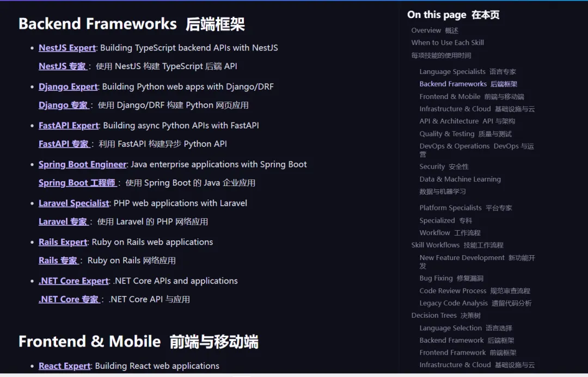Open Bug Fixing 修复漏洞 entry
This screenshot has width=588, height=377.
[451, 279]
